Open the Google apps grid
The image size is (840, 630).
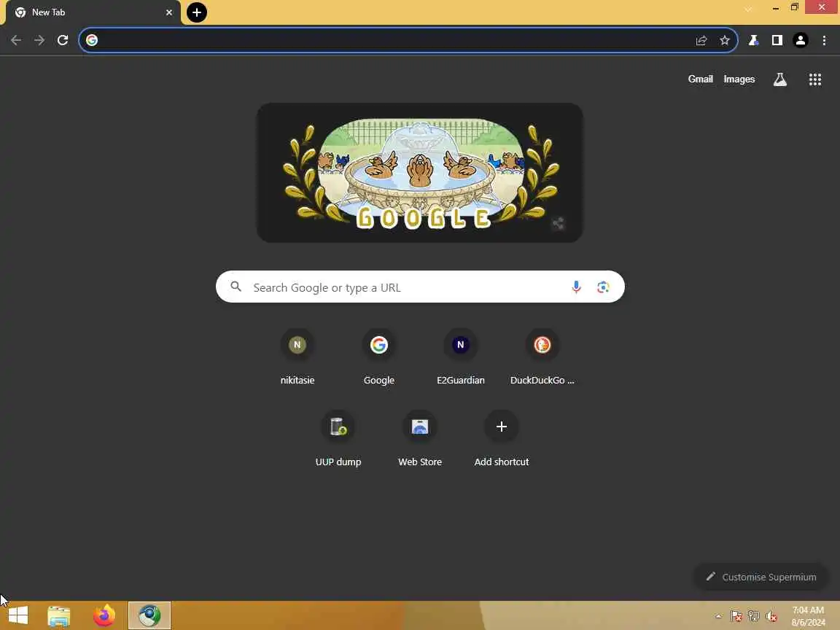814,79
